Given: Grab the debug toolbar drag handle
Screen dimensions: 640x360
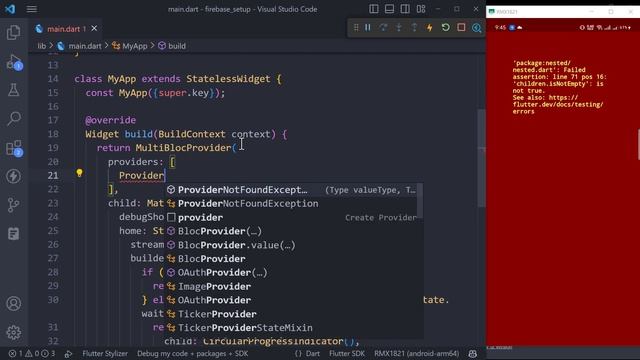Looking at the screenshot, I should pyautogui.click(x=356, y=27).
